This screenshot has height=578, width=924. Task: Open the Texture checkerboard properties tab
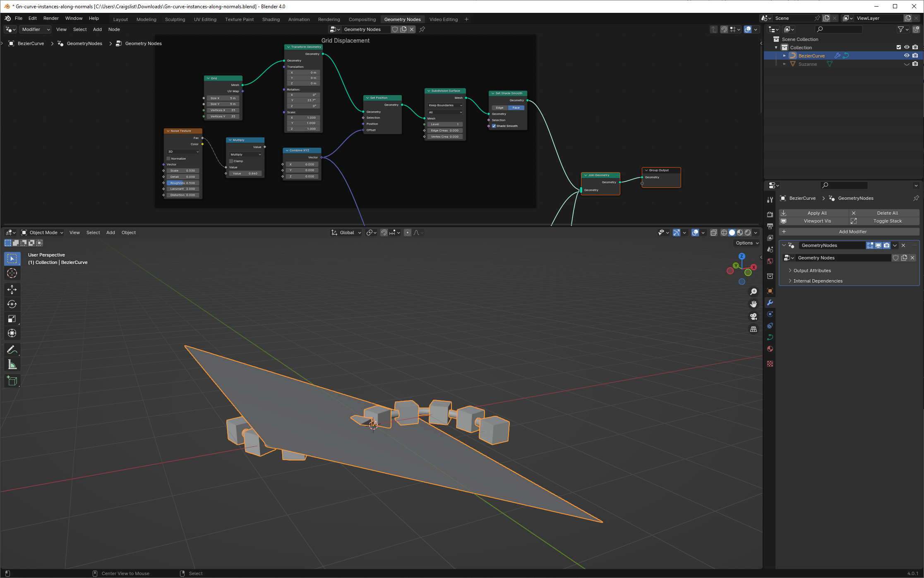point(770,364)
